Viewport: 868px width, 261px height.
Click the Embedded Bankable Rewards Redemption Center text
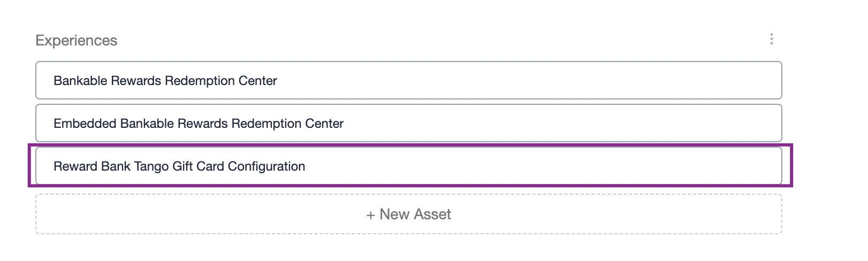pyautogui.click(x=199, y=124)
